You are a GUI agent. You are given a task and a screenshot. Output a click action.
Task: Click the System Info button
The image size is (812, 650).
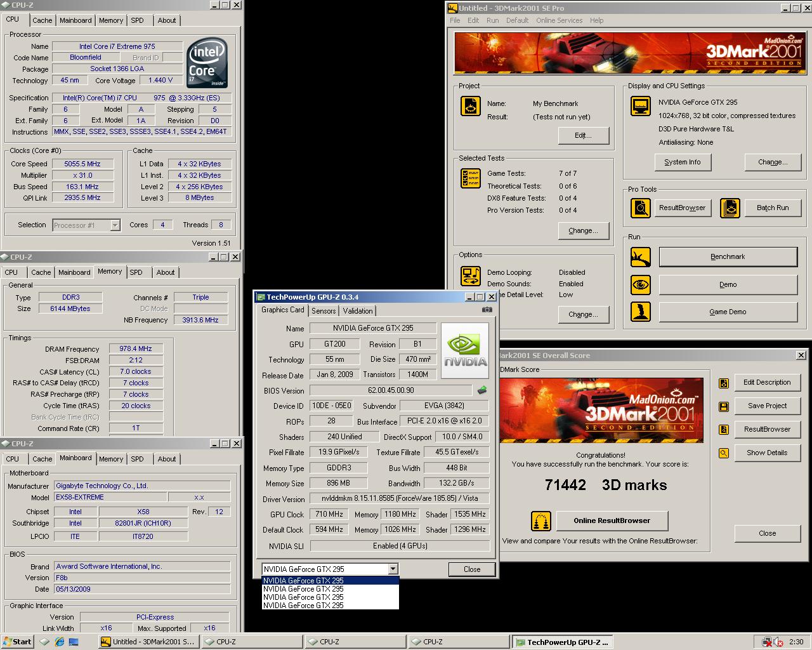[x=683, y=162]
